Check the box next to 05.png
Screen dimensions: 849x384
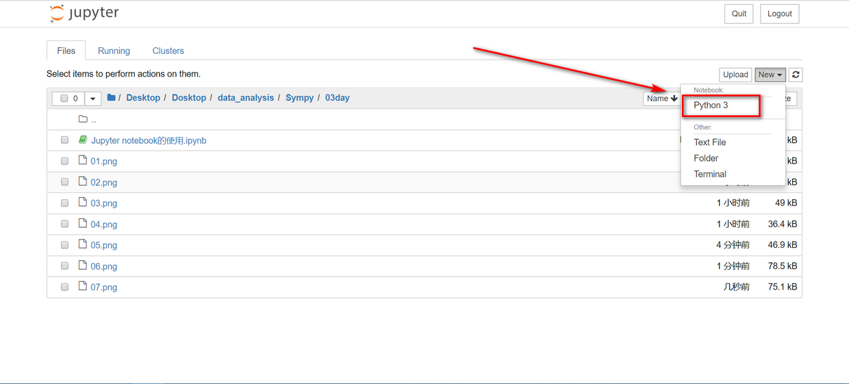point(64,245)
